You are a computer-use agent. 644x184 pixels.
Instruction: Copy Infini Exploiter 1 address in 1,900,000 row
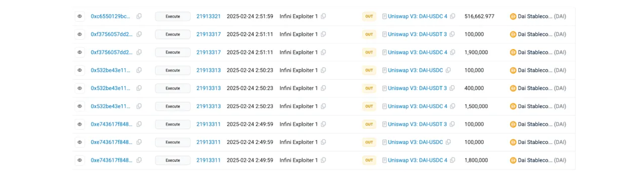(324, 52)
